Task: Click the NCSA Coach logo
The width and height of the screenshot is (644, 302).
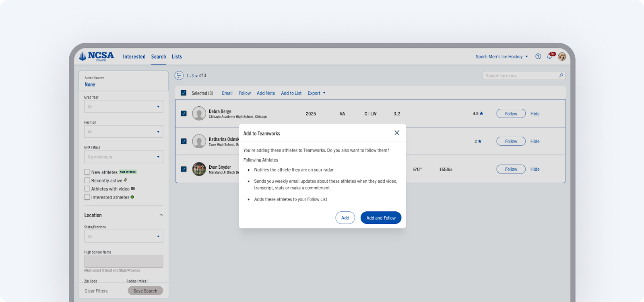Action: coord(97,56)
